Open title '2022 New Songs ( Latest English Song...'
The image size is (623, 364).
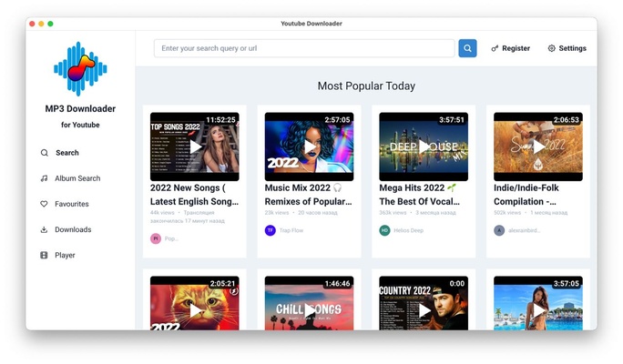click(x=194, y=195)
